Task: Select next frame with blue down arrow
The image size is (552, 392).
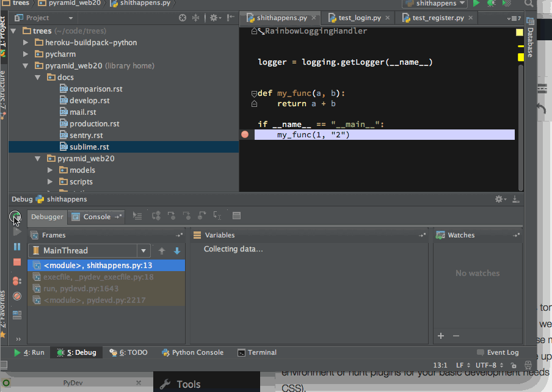Action: [177, 250]
